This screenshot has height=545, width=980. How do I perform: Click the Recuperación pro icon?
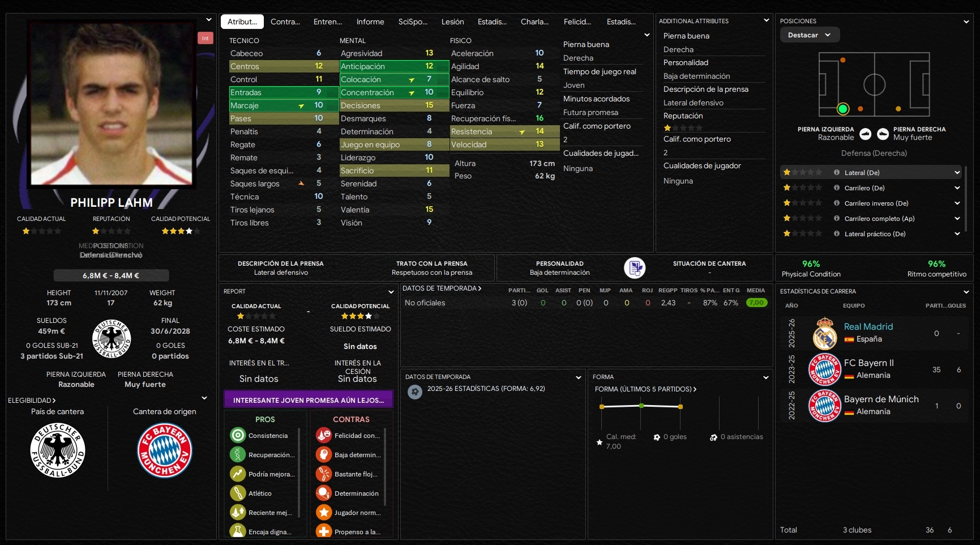238,455
